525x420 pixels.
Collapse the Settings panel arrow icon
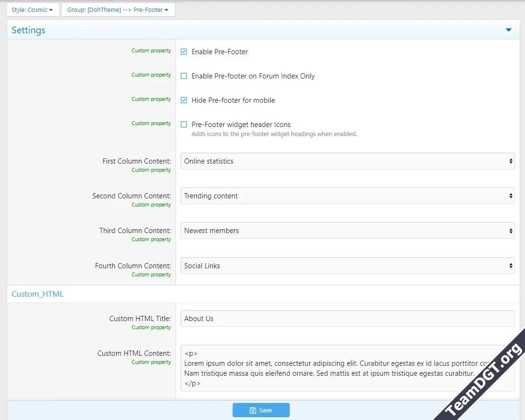(x=508, y=30)
